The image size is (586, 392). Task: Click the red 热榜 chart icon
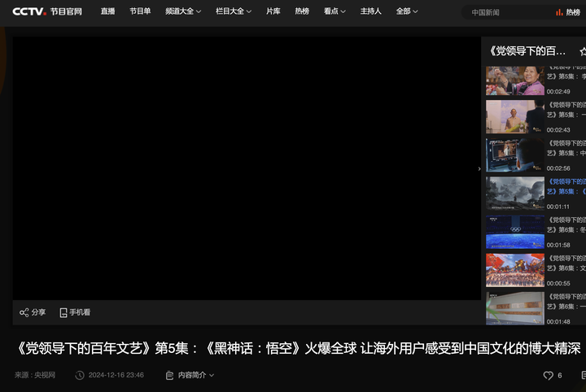(x=559, y=12)
